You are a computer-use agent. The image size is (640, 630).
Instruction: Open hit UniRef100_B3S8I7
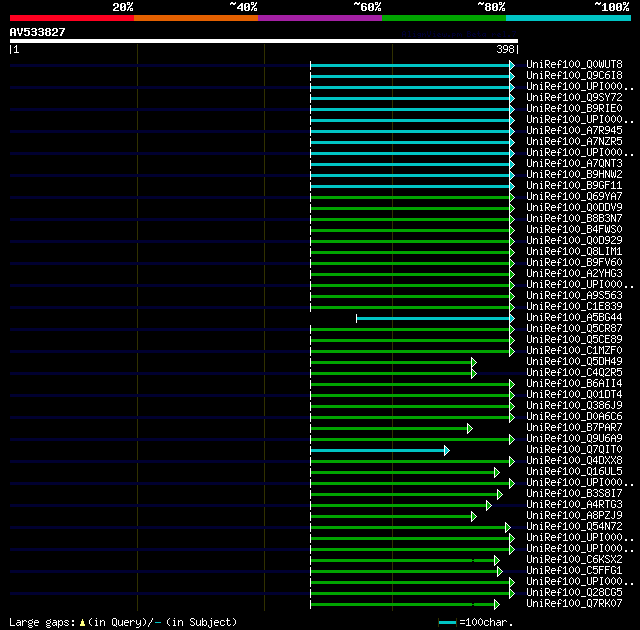point(574,494)
